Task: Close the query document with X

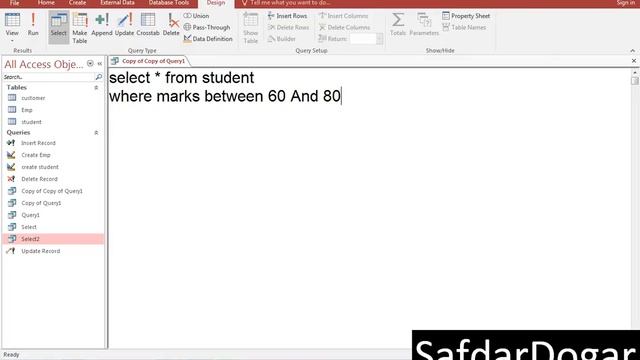Action: pos(633,61)
